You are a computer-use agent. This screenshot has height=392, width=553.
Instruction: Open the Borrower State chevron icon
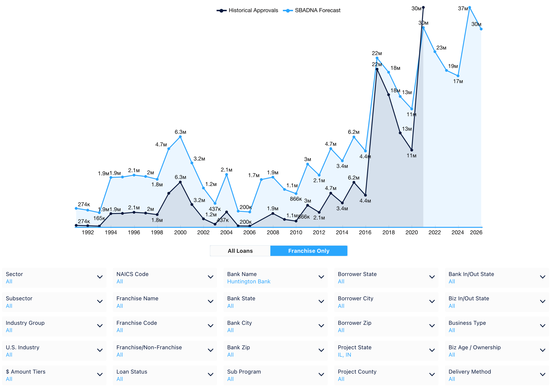432,277
